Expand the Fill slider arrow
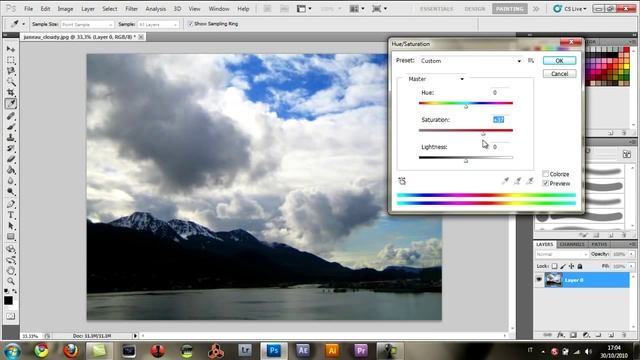640x360 pixels. (x=631, y=266)
